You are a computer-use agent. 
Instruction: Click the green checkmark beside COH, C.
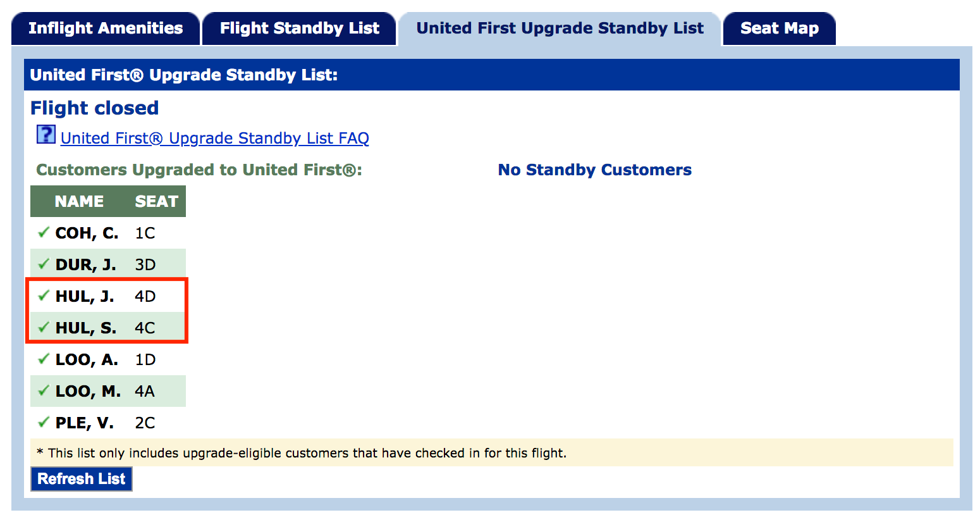point(42,233)
